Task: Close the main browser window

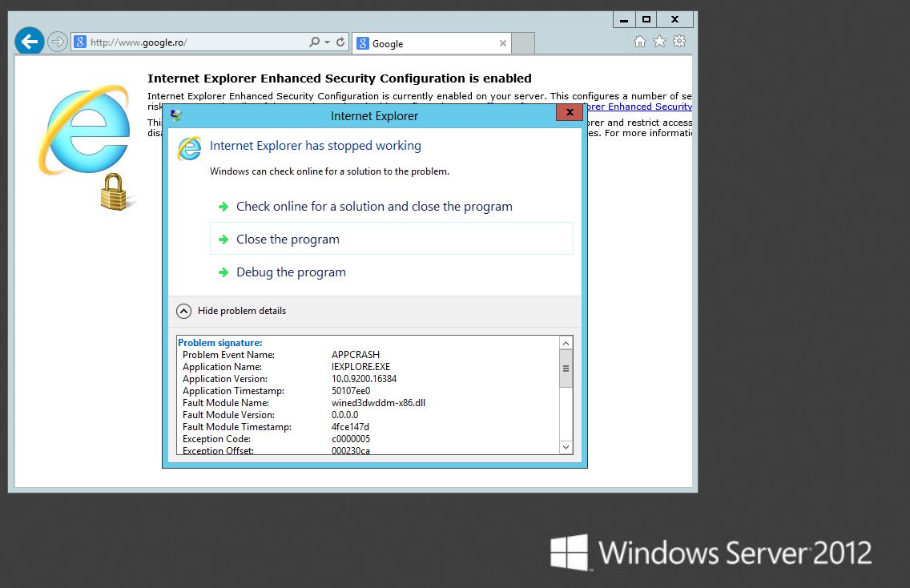Action: (675, 20)
